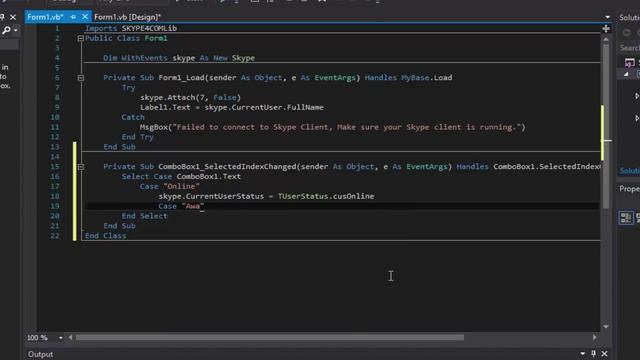Click the 'Label1.Text = skype.CurrentUser.FullName' line
The width and height of the screenshot is (640, 360).
click(x=232, y=107)
